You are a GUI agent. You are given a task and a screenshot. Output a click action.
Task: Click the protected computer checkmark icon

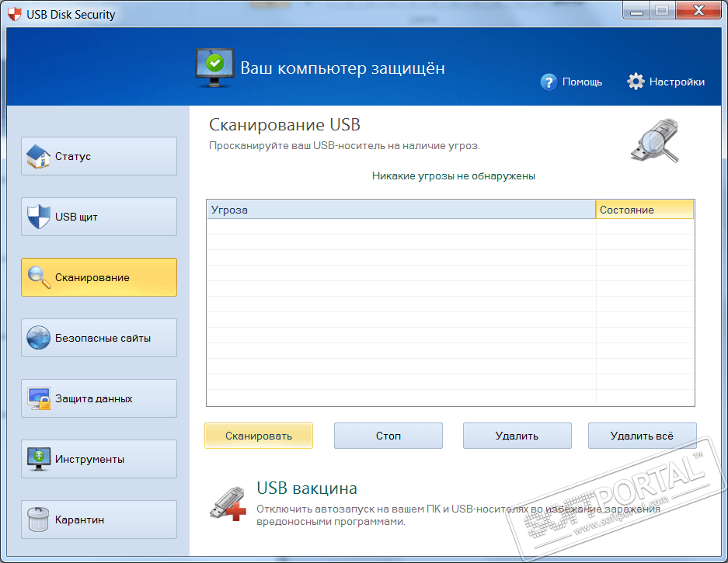pos(214,68)
